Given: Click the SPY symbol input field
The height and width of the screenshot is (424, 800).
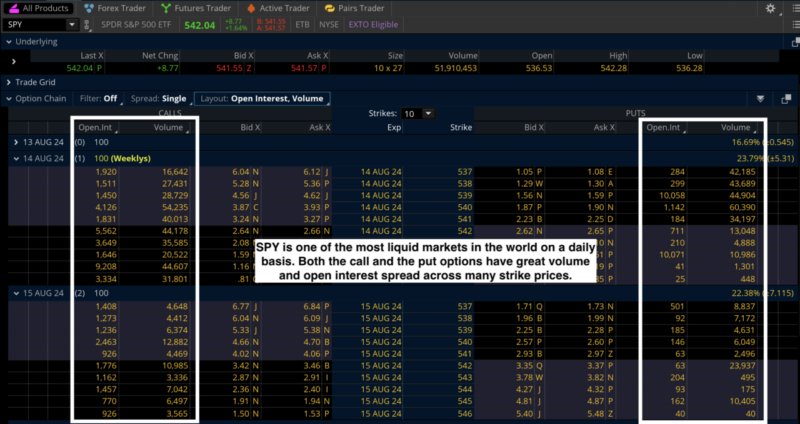Looking at the screenshot, I should [35, 24].
